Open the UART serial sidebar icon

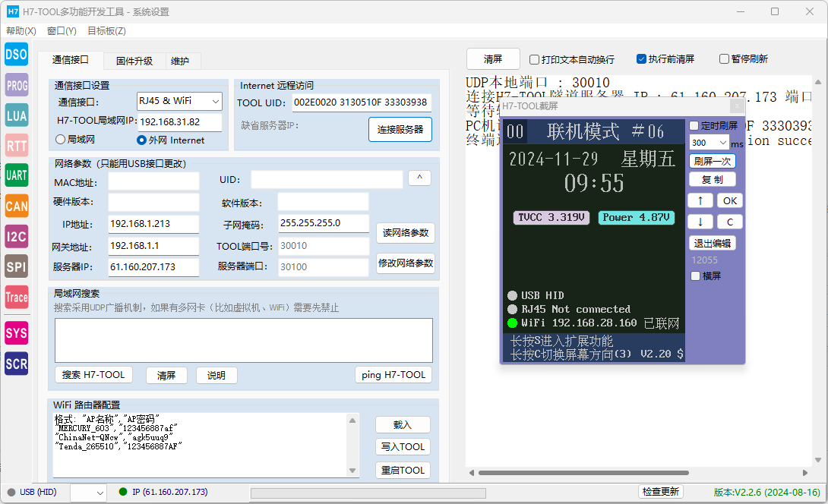click(x=16, y=175)
